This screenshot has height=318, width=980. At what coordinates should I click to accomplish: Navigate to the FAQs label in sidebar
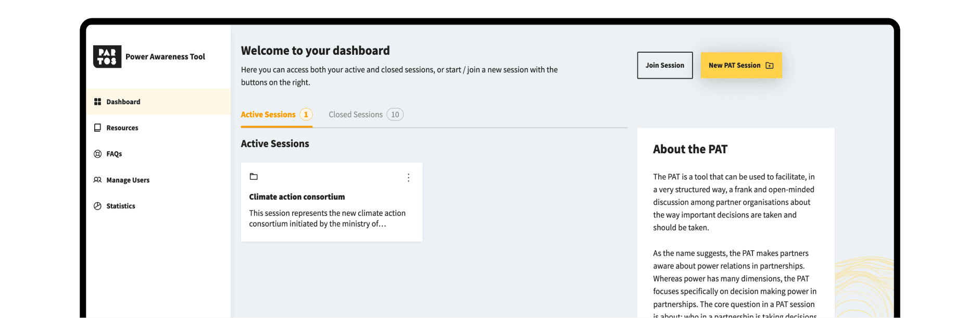coord(114,154)
